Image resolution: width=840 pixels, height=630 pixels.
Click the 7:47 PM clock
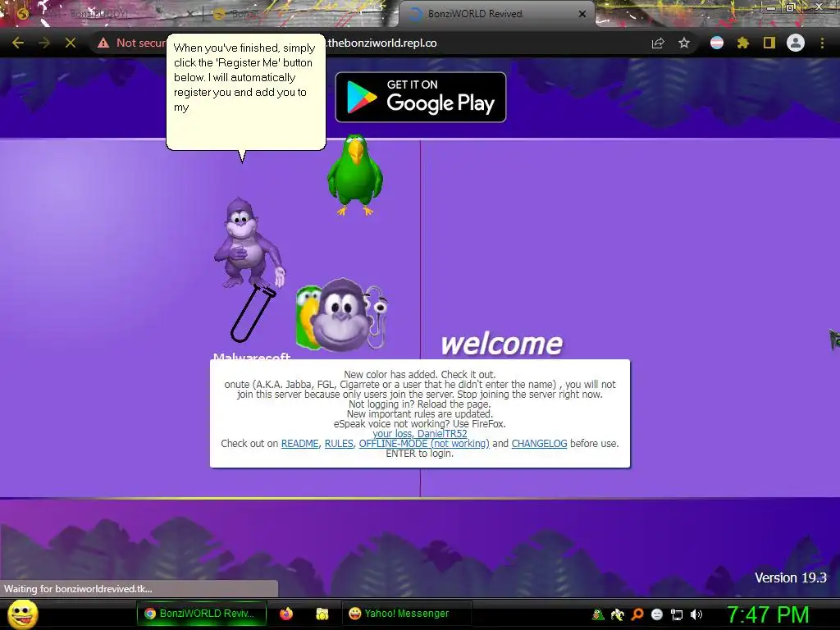768,614
